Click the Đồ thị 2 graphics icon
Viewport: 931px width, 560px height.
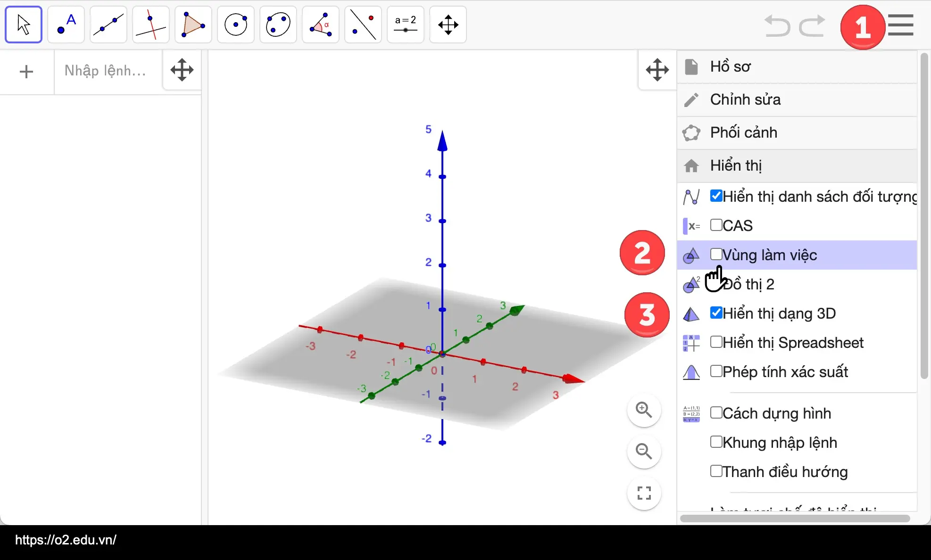(691, 285)
